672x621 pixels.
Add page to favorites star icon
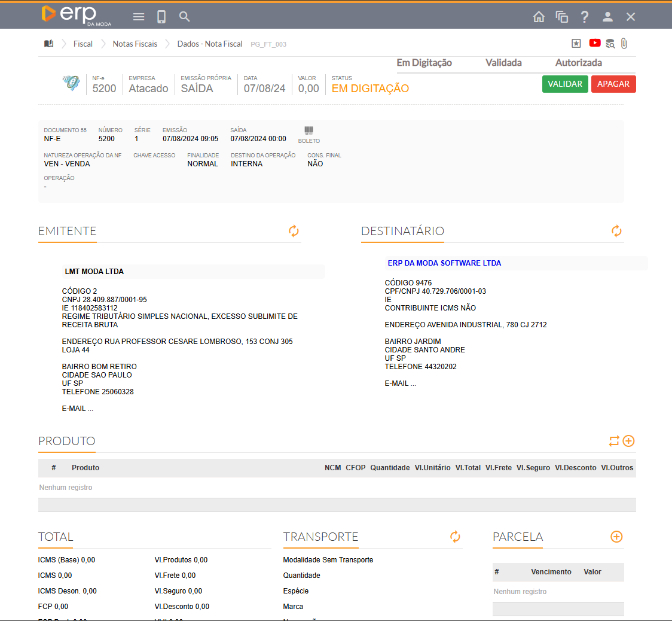pos(576,43)
